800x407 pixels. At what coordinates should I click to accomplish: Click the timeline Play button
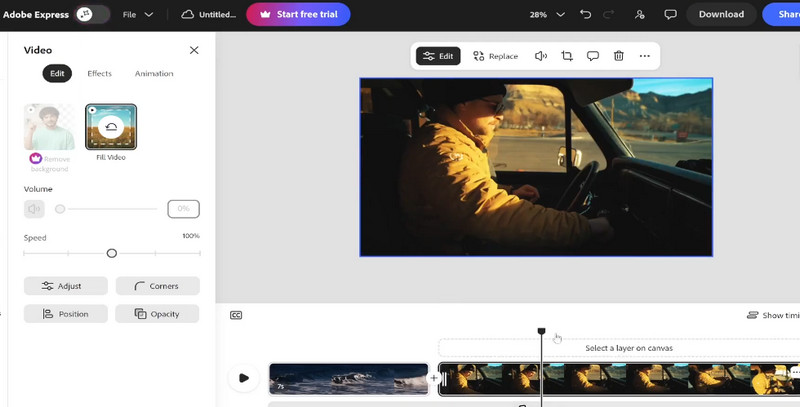tap(243, 378)
